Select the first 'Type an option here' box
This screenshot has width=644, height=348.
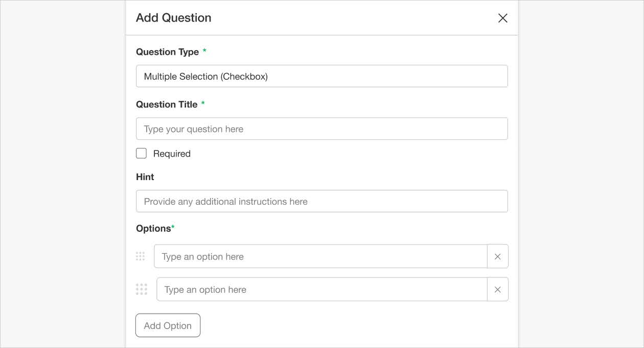320,256
